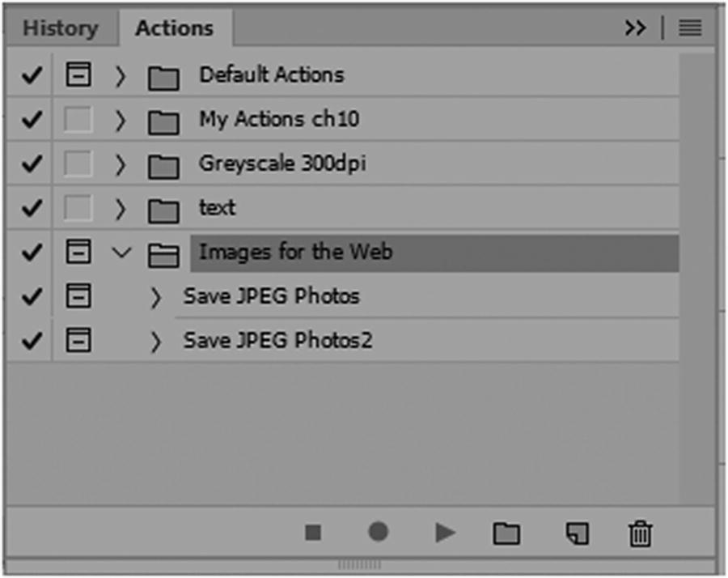The height and width of the screenshot is (578, 728).
Task: Click the Delete trash can icon
Action: [640, 533]
